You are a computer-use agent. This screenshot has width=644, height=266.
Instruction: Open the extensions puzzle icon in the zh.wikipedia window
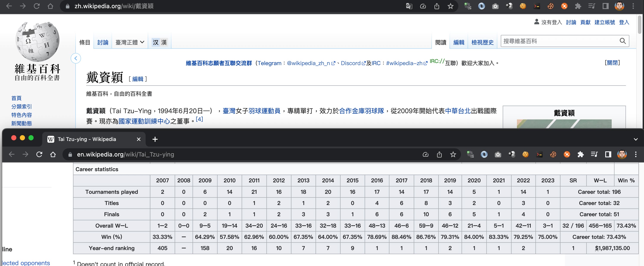(x=578, y=6)
